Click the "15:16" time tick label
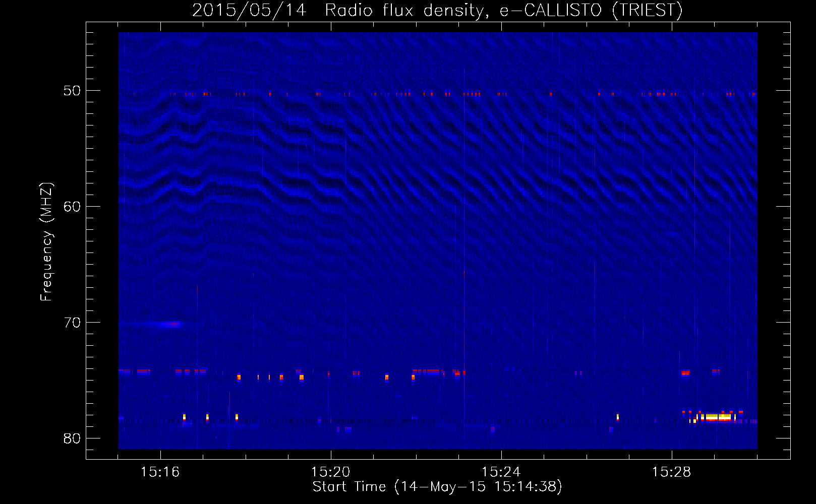816x504 pixels. (160, 472)
